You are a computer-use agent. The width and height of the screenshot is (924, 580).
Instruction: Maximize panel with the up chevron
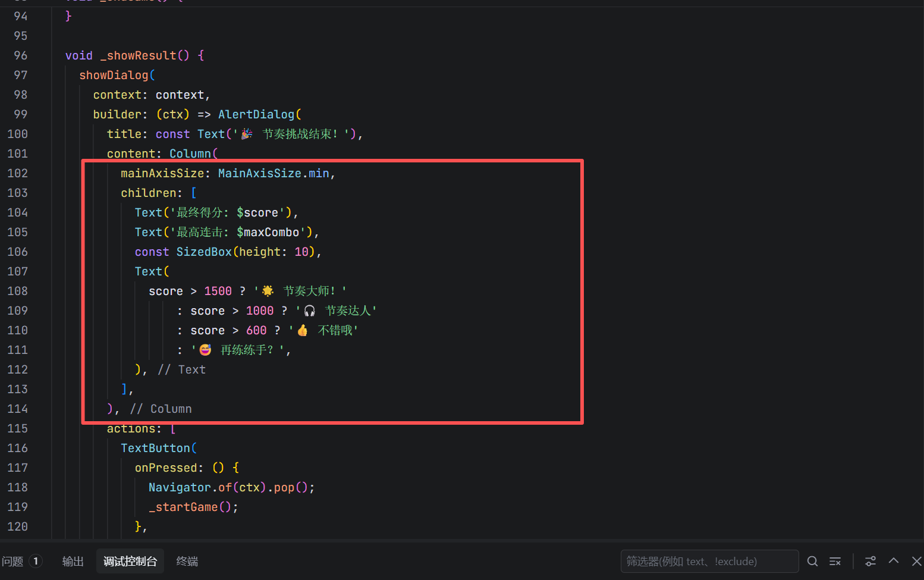click(894, 560)
